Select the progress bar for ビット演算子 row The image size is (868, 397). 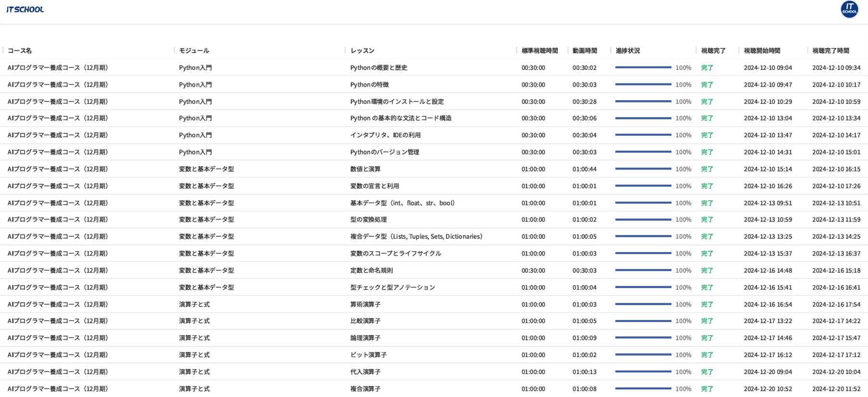point(643,355)
